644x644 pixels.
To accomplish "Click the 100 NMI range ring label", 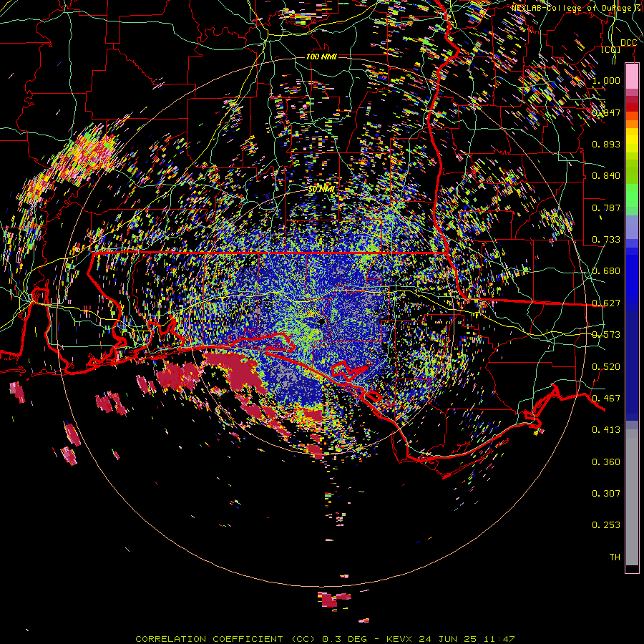I will tap(321, 57).
